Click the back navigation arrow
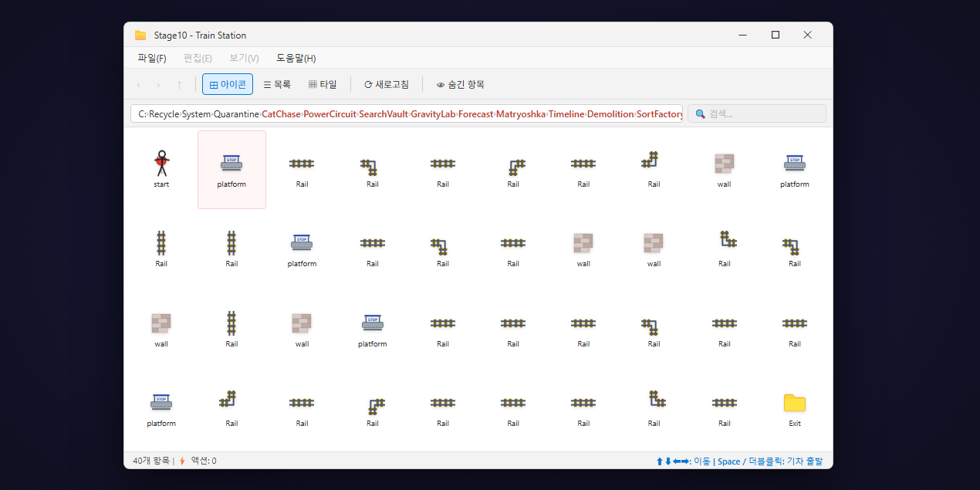This screenshot has height=490, width=980. click(138, 85)
